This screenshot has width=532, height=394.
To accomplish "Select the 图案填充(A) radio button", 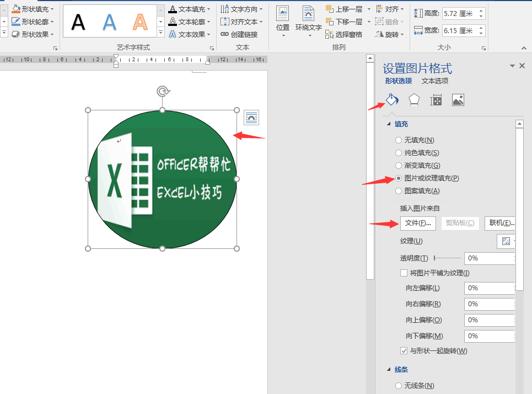I will (399, 191).
